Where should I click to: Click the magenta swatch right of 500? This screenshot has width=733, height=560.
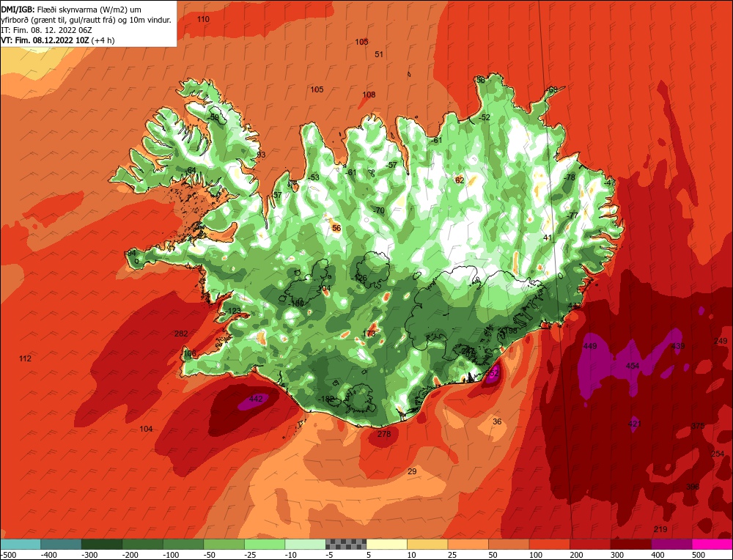coord(712,544)
